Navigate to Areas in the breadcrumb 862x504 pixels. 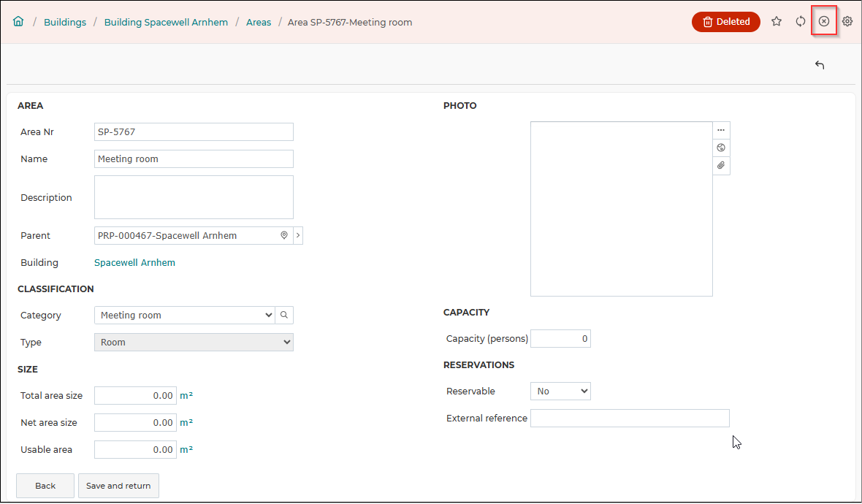259,22
